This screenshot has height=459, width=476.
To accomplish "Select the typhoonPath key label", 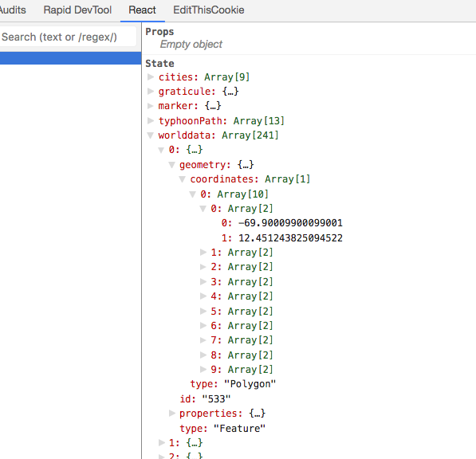I will pyautogui.click(x=193, y=121).
